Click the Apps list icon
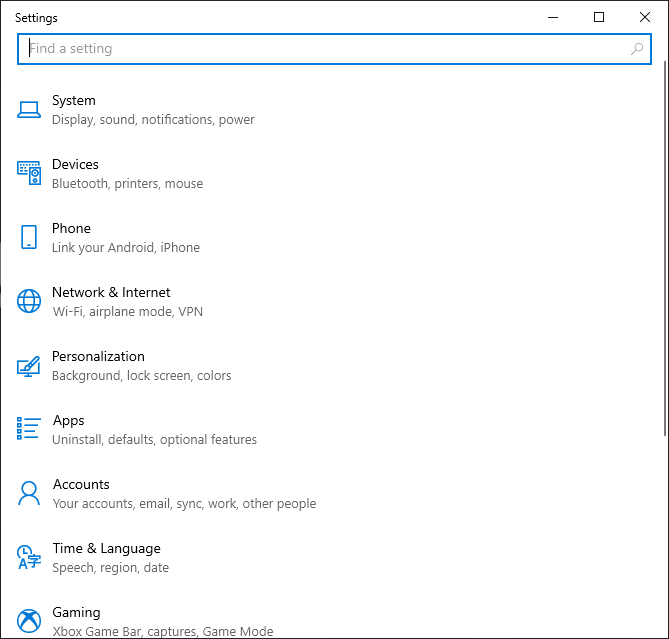This screenshot has height=639, width=669. click(29, 429)
